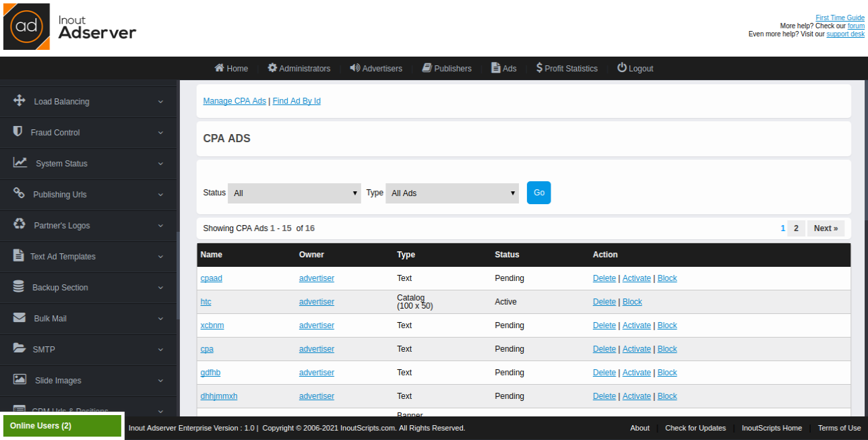
Task: Open the xcbnm ad link
Action: click(212, 325)
